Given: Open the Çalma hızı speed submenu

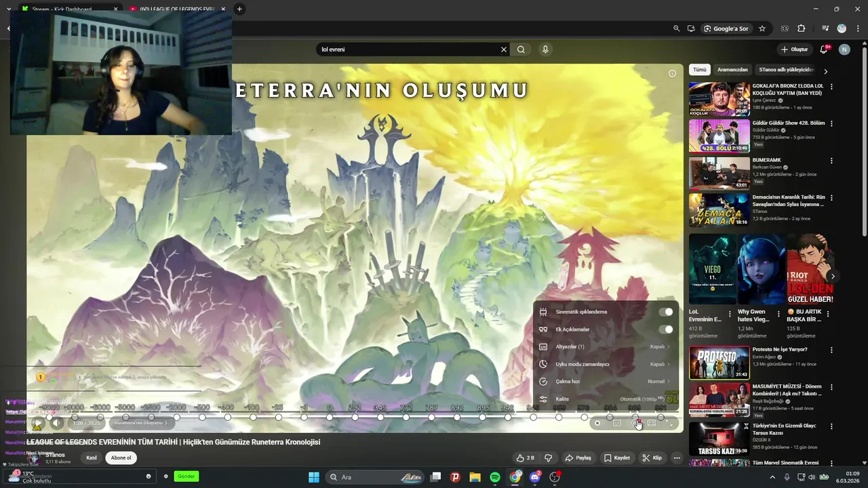Looking at the screenshot, I should 606,382.
